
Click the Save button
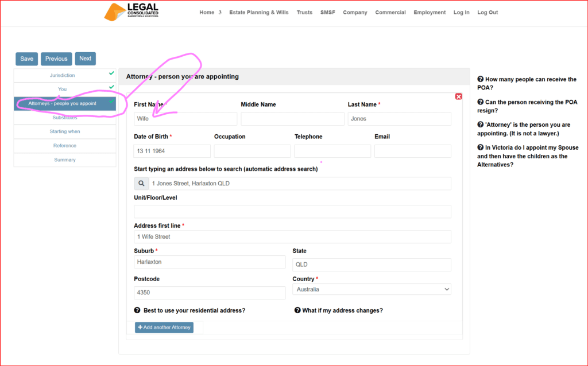26,59
